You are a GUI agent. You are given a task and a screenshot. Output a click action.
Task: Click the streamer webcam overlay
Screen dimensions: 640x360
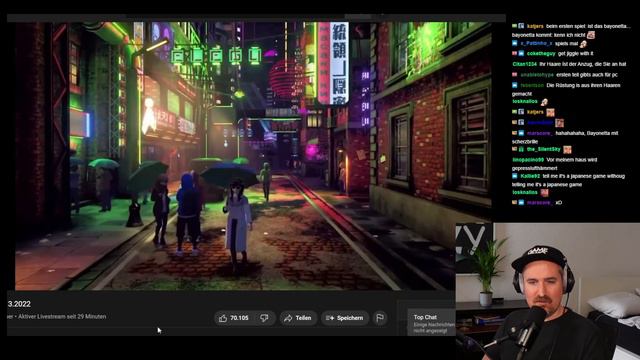pos(548,291)
